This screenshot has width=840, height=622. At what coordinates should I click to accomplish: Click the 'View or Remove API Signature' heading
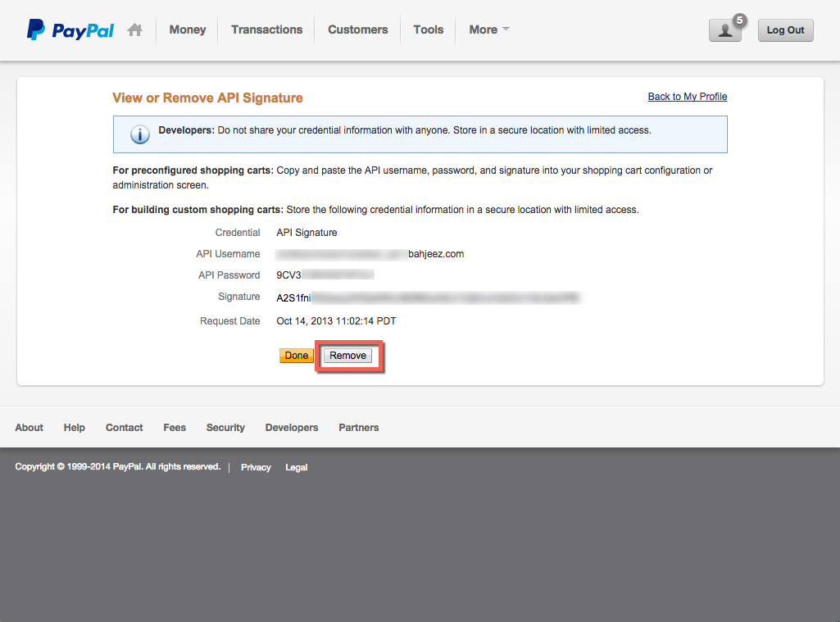tap(207, 98)
